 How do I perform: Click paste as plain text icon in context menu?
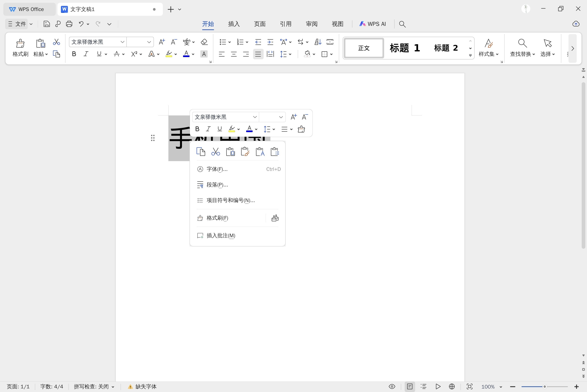point(260,152)
